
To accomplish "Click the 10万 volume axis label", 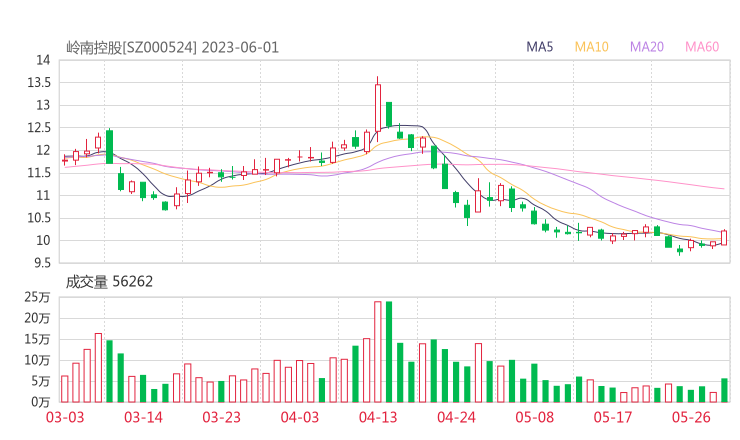I will [x=37, y=360].
